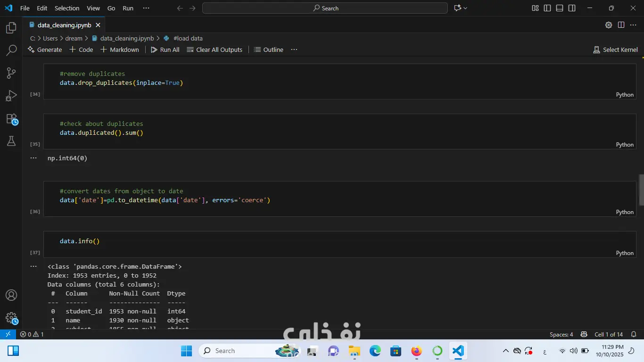644x362 pixels.
Task: Split the editor to the right
Action: pyautogui.click(x=621, y=25)
